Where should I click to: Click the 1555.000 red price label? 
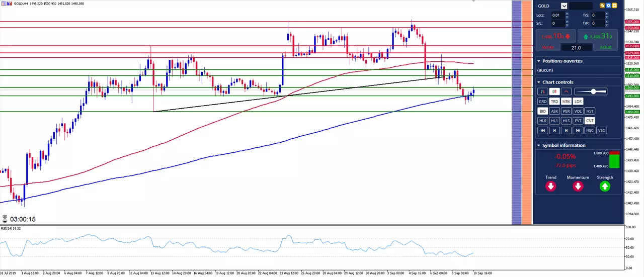coord(632,22)
